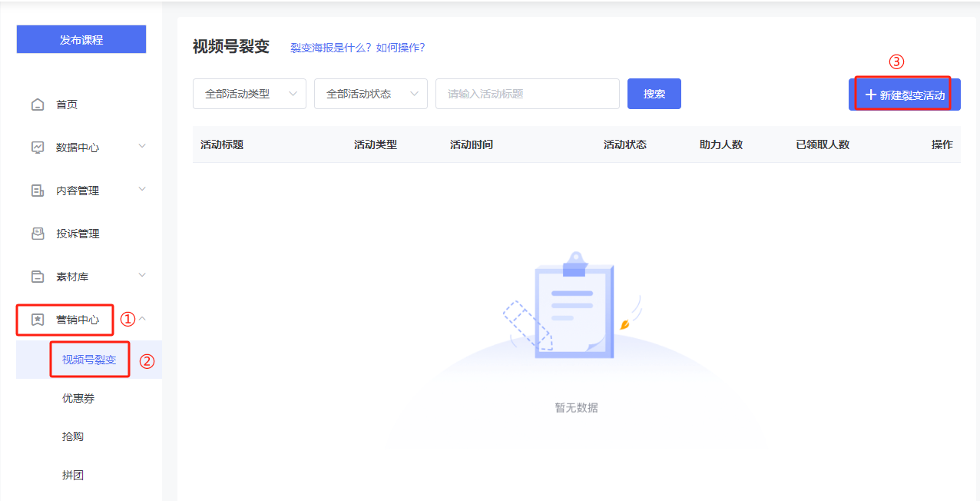This screenshot has width=980, height=501.
Task: Expand the 素材库 chevron
Action: pyautogui.click(x=142, y=275)
